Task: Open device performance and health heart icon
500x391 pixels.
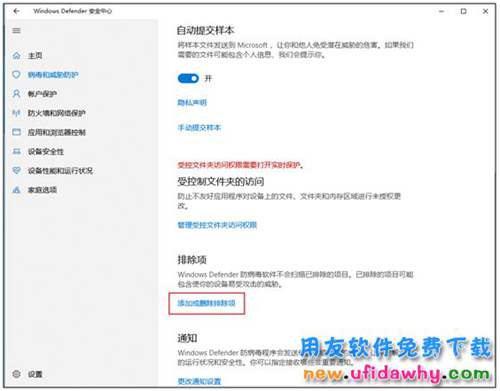Action: pyautogui.click(x=16, y=170)
